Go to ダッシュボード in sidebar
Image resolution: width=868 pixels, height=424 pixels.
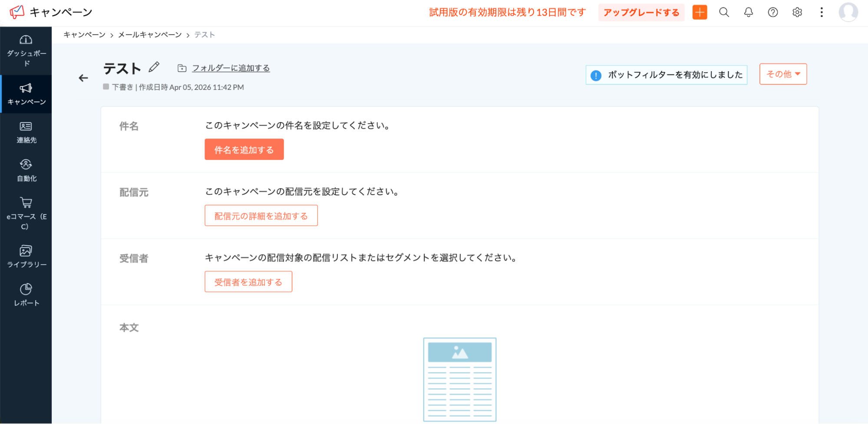[26, 51]
